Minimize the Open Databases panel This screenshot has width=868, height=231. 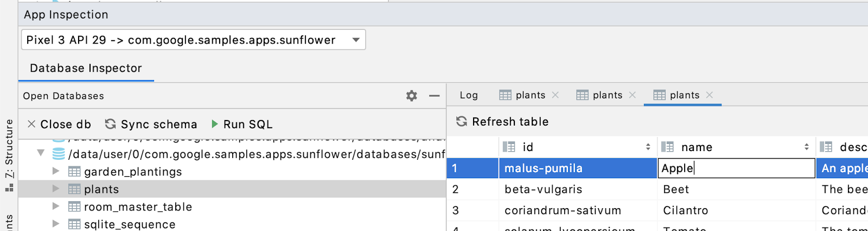(x=434, y=96)
